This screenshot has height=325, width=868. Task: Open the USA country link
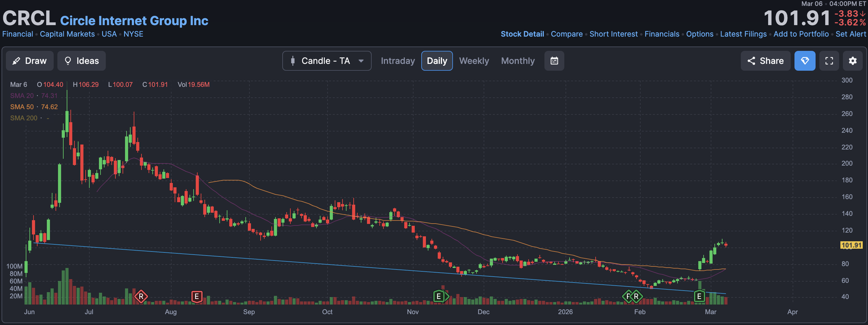109,34
